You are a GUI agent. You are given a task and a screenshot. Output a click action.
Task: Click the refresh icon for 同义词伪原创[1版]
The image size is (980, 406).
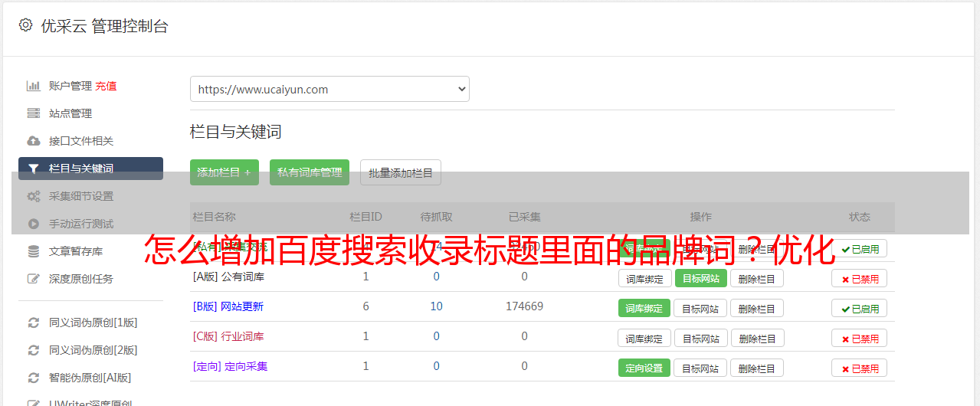[x=33, y=323]
